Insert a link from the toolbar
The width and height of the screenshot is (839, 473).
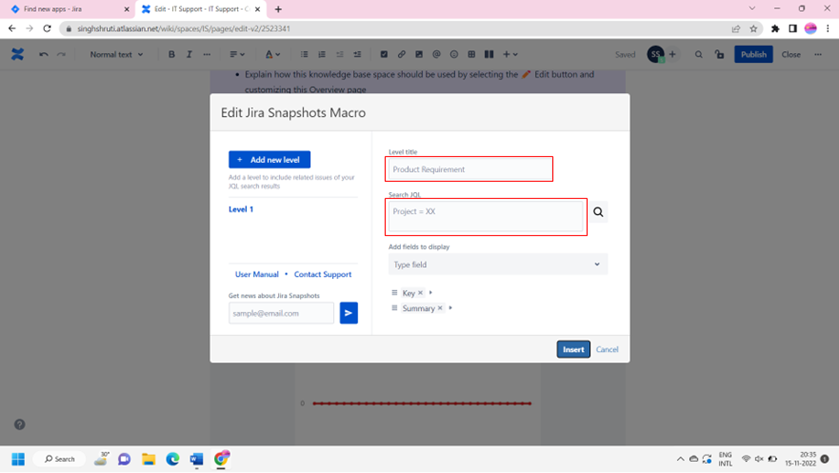(x=401, y=54)
